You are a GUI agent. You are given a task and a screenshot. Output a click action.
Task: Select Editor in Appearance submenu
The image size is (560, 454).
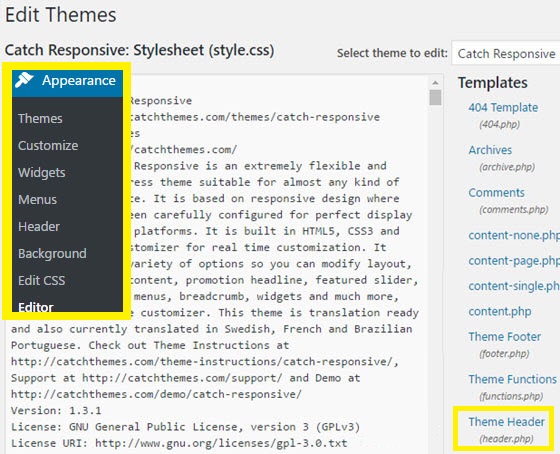(x=36, y=307)
